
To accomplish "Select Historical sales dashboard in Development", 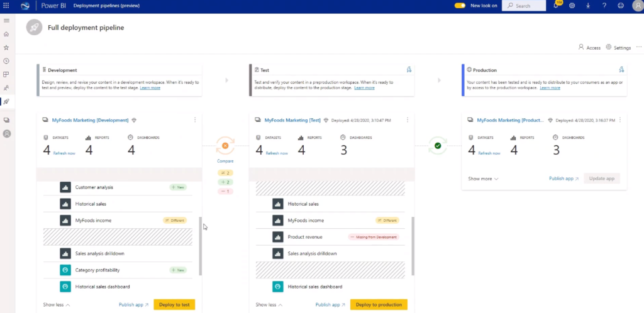I will click(118, 287).
